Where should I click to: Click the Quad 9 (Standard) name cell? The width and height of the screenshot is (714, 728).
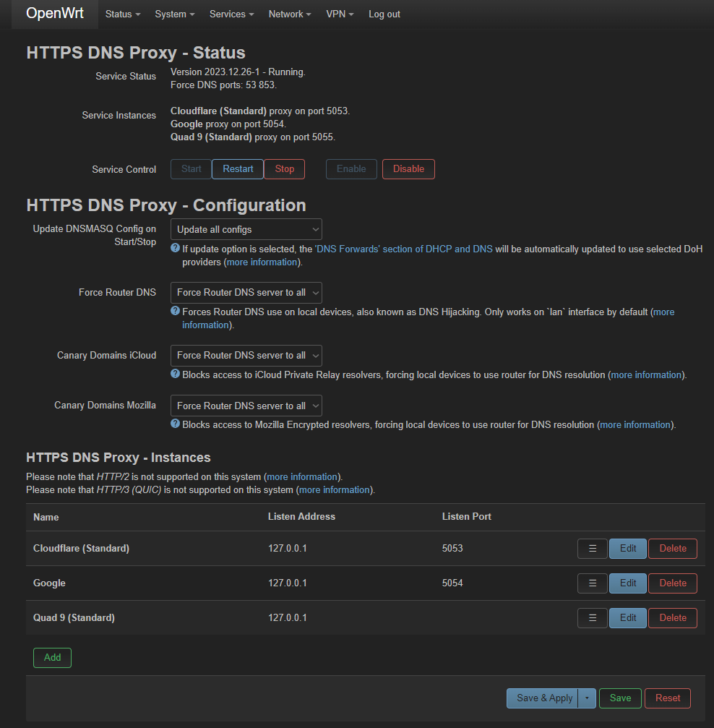pyautogui.click(x=74, y=618)
